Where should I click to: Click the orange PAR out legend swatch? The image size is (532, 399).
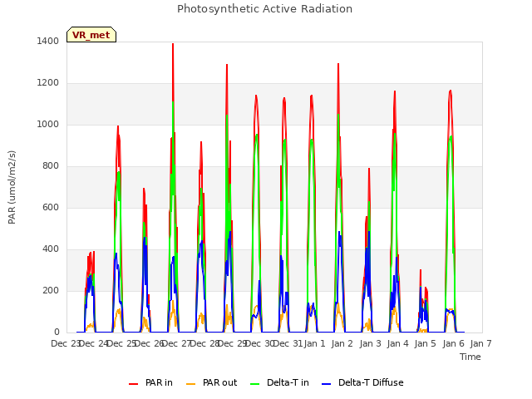click(191, 384)
